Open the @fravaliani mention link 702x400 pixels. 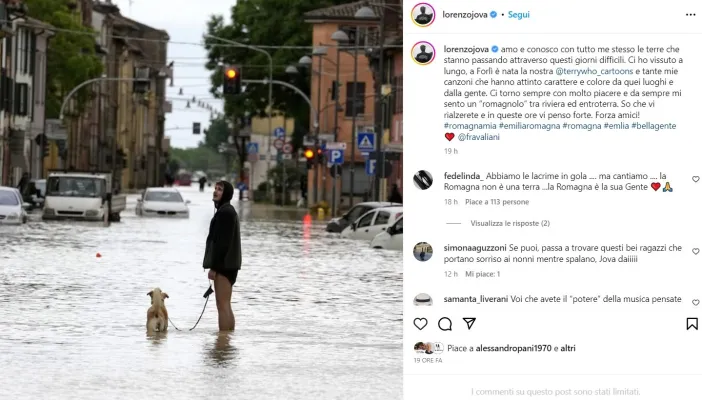[479, 137]
